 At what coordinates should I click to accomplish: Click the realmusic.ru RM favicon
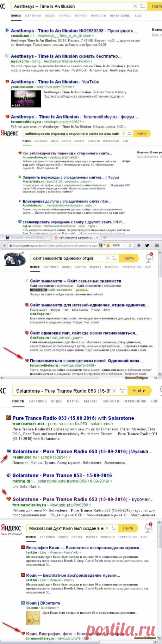point(8,451)
